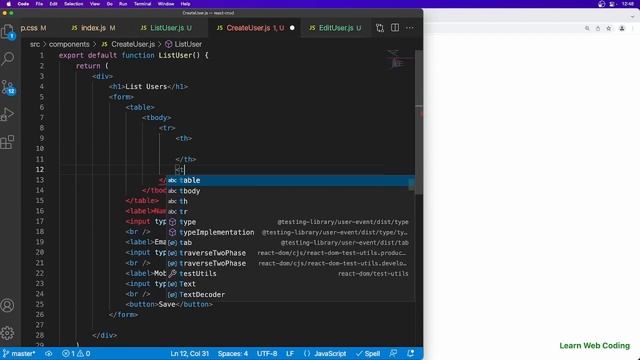640x360 pixels.
Task: Open the Code menu in the macOS menu bar
Action: pyautogui.click(x=23, y=4)
